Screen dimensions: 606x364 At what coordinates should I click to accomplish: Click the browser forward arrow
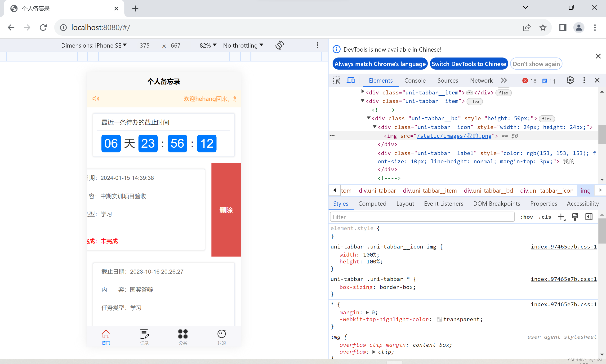coord(27,27)
